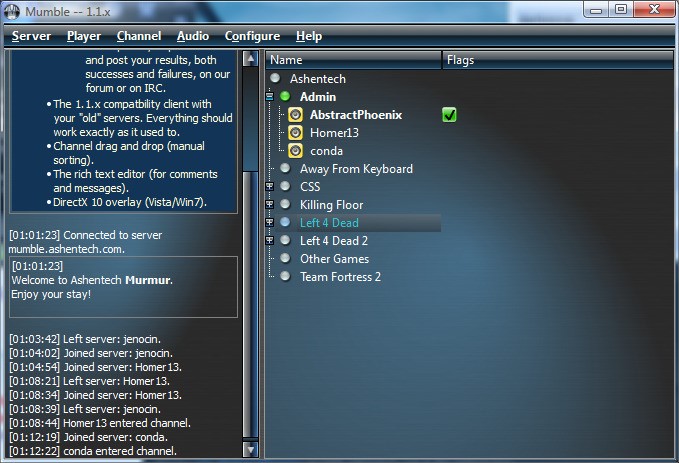Click the 01:04:54 'Joined server: Homer13.' entry

point(95,367)
